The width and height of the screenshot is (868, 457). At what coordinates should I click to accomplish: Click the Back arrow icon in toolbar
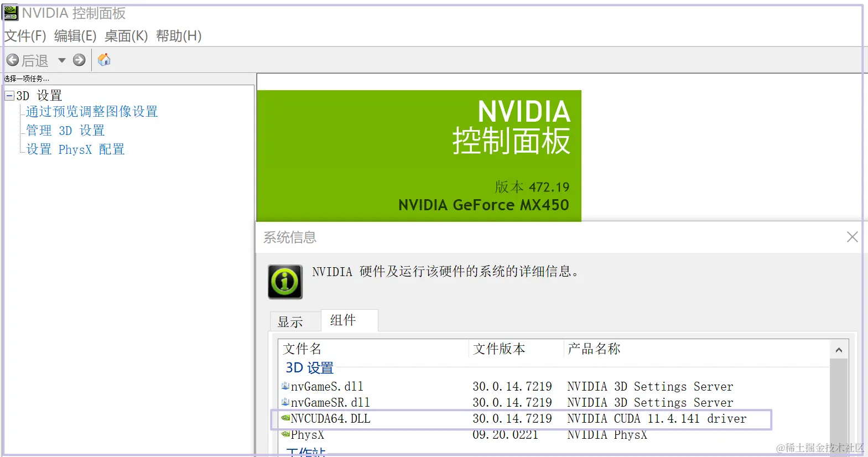click(x=13, y=60)
